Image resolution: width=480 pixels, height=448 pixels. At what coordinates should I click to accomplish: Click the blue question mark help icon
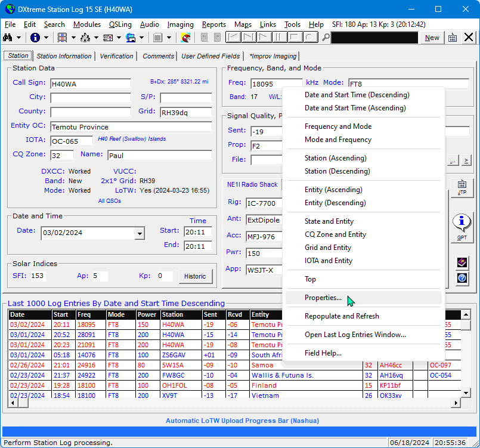click(x=462, y=278)
